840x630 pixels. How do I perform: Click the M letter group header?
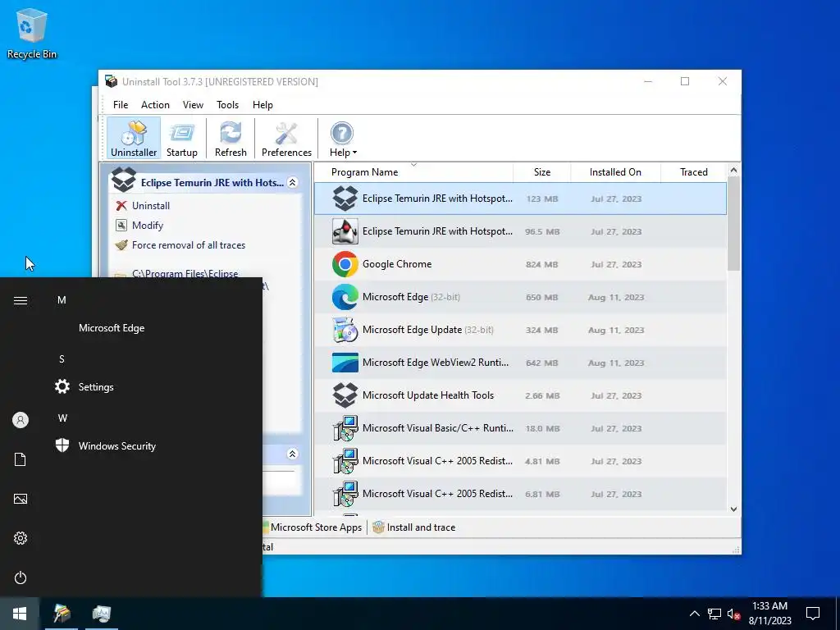tap(62, 300)
